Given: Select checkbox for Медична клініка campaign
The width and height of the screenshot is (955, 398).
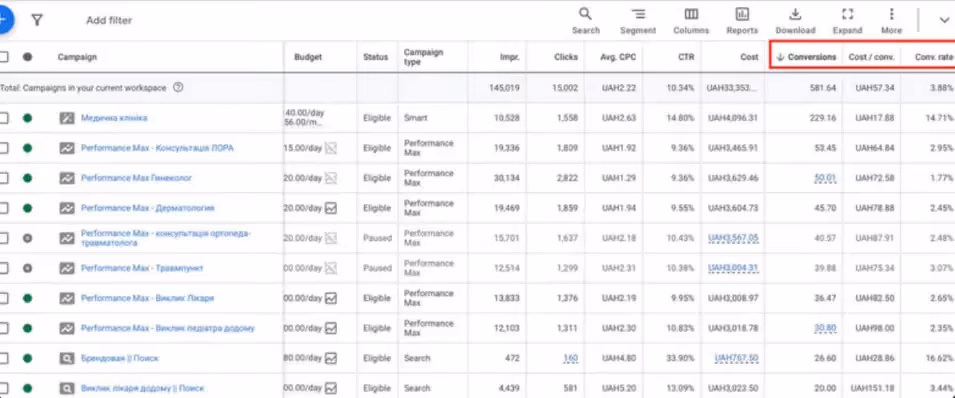Looking at the screenshot, I should (x=4, y=118).
